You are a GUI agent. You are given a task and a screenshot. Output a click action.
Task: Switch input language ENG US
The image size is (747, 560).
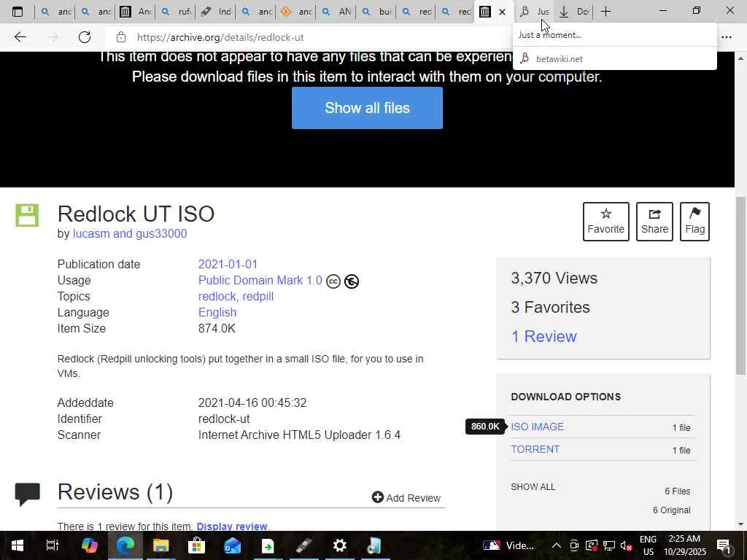point(648,545)
